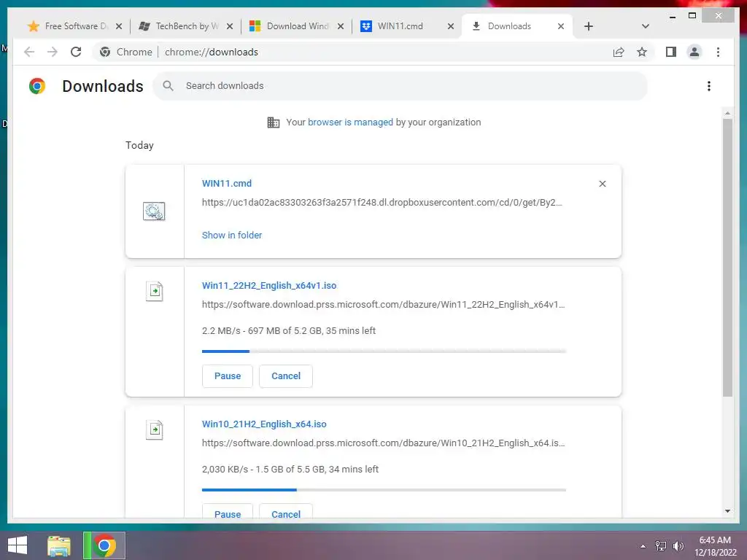This screenshot has height=560, width=747.
Task: Click the Win11_22H2 ISO file icon
Action: point(155,291)
